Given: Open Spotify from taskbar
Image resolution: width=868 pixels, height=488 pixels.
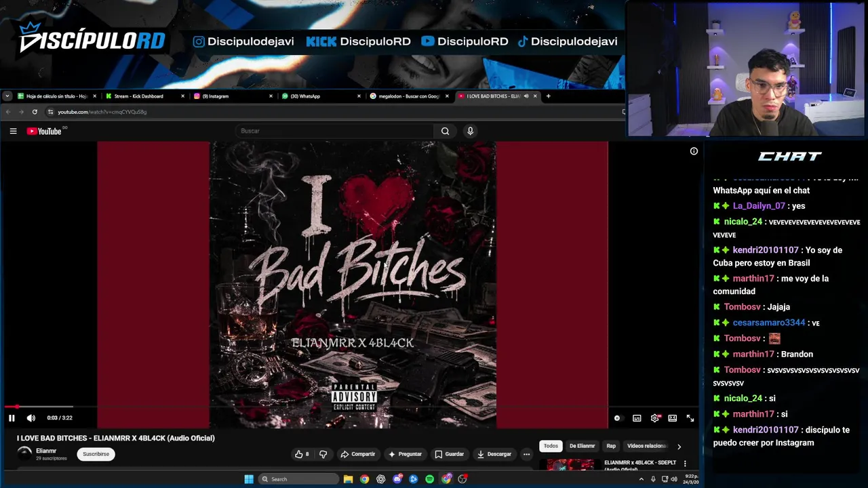Looking at the screenshot, I should pyautogui.click(x=429, y=479).
